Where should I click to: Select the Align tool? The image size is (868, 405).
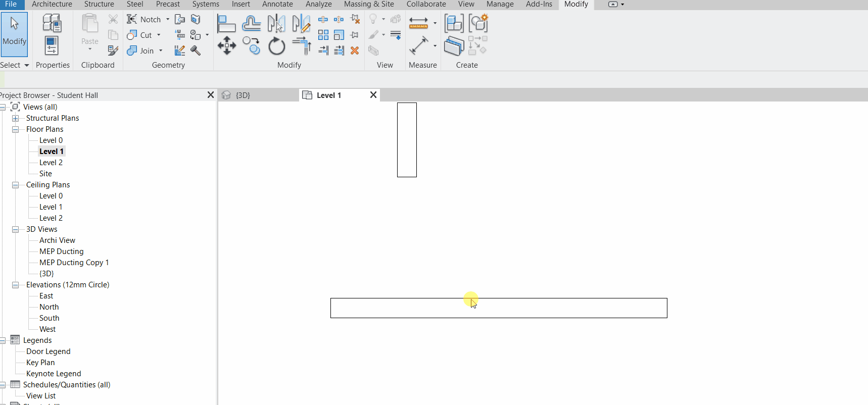[x=226, y=23]
